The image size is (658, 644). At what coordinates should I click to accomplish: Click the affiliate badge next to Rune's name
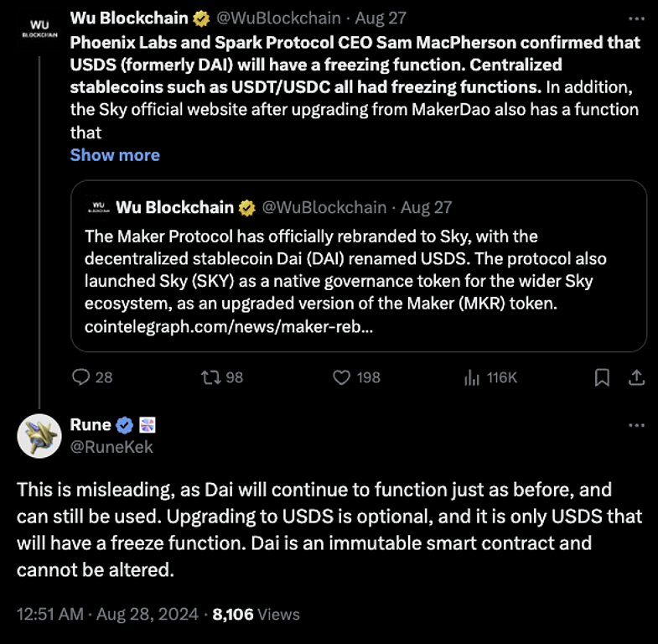[x=147, y=425]
